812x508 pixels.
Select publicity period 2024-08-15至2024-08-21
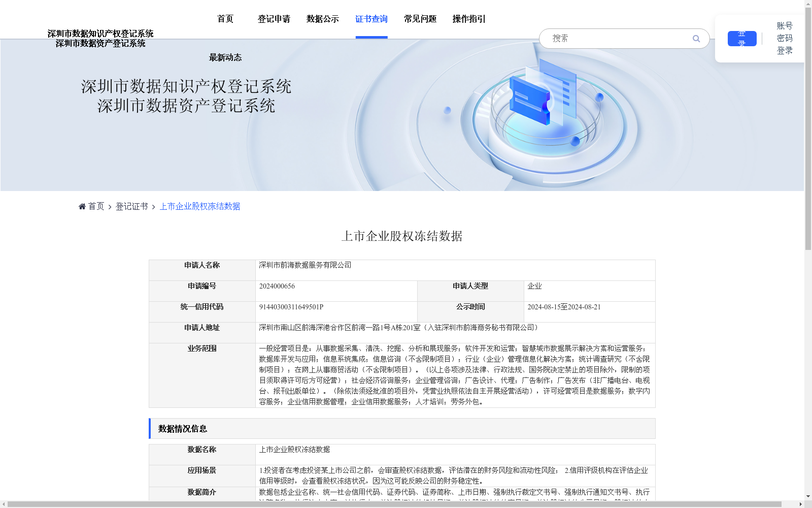click(564, 307)
